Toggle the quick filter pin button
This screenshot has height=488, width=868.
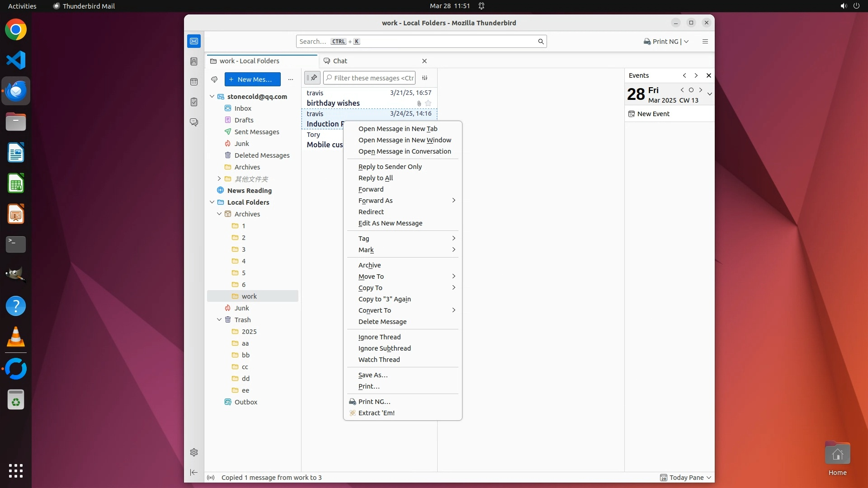click(312, 78)
